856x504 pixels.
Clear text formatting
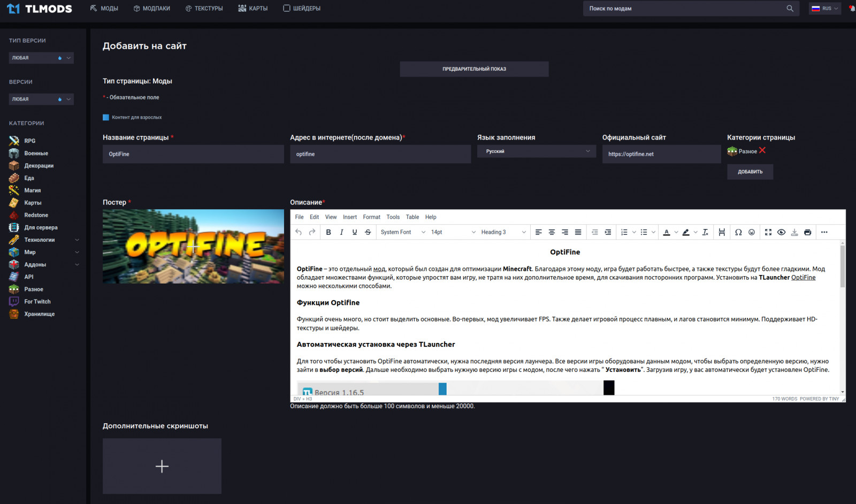(705, 232)
